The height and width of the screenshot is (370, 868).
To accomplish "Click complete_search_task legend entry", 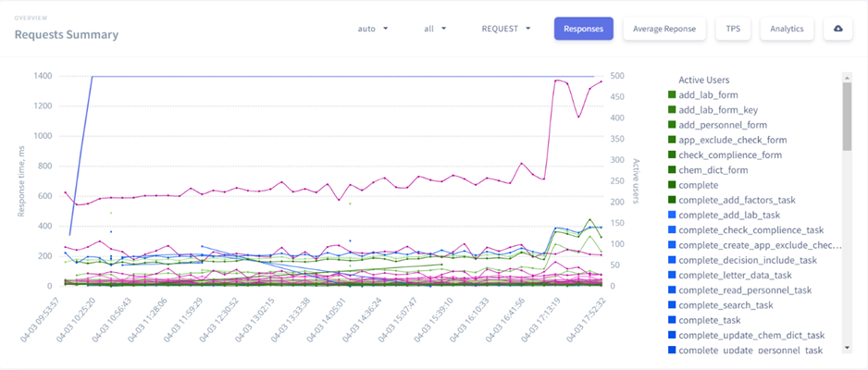I will [x=721, y=304].
